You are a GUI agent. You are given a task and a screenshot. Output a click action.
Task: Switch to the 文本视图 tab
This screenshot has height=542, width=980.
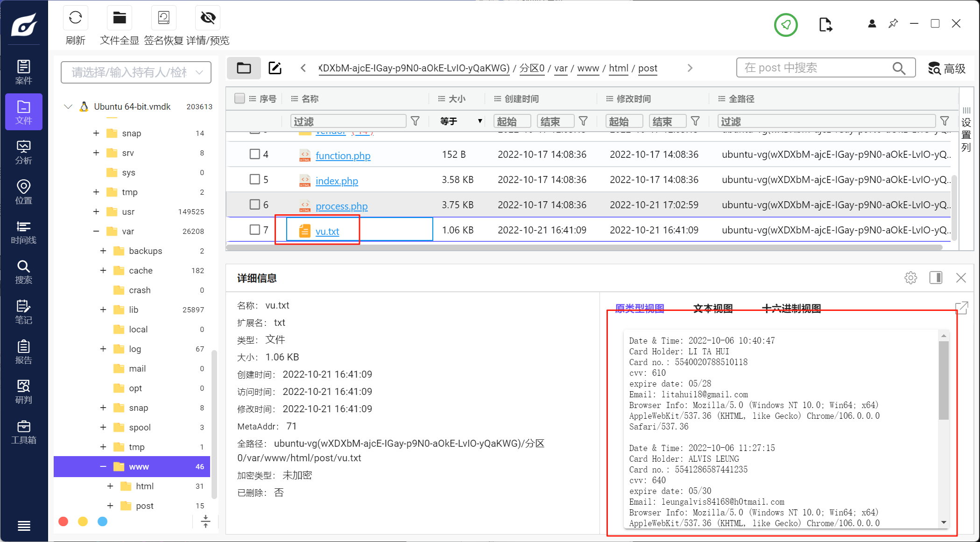click(x=712, y=308)
